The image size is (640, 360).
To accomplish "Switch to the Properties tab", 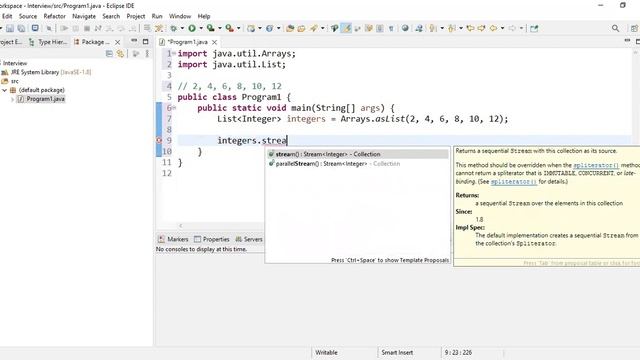I will click(x=212, y=239).
